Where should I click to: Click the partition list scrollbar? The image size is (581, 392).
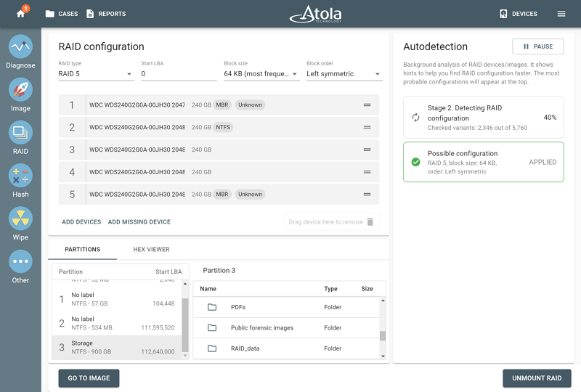click(185, 325)
